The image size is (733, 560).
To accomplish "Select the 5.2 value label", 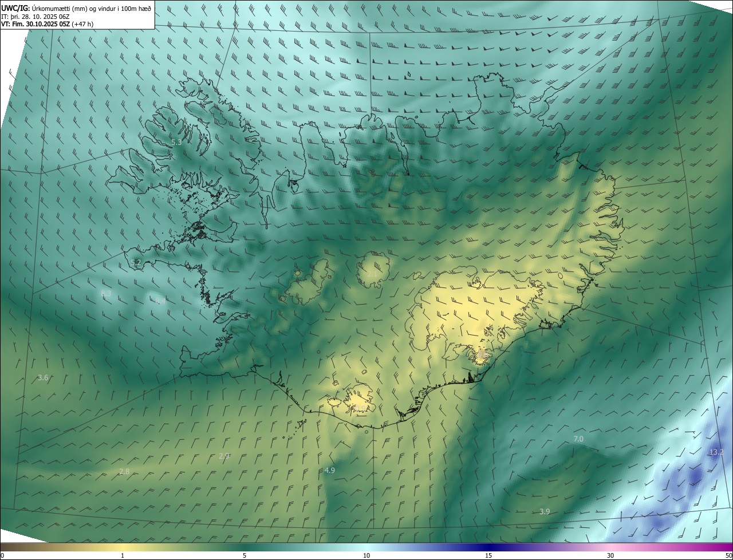I will (136, 263).
